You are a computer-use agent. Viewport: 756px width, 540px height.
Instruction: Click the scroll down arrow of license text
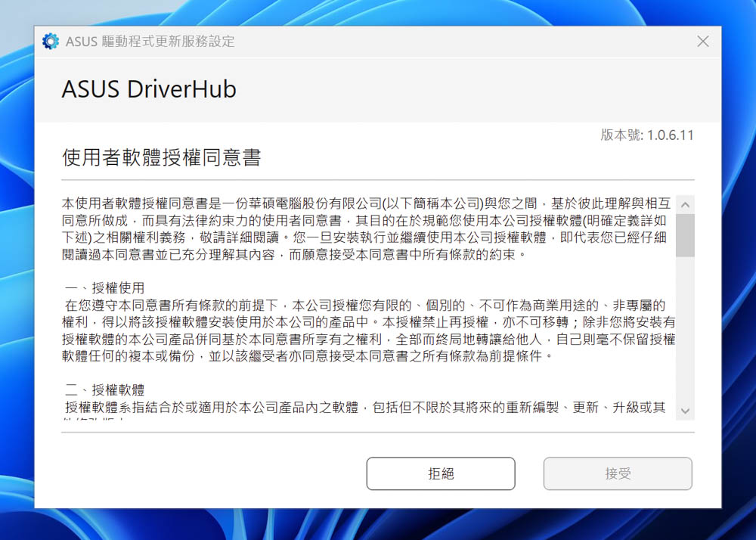(685, 411)
